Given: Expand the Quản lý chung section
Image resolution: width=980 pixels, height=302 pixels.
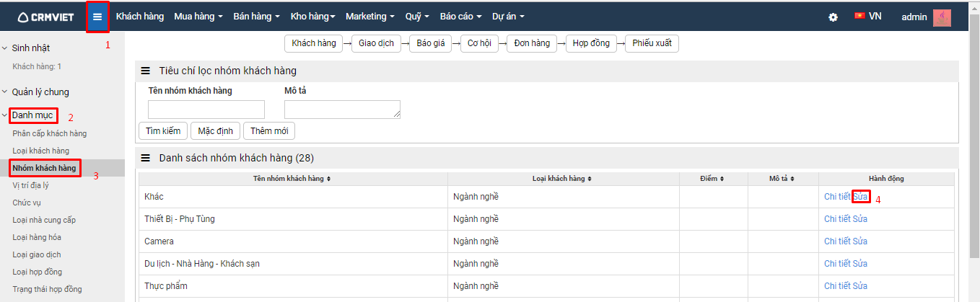Looking at the screenshot, I should pyautogui.click(x=35, y=92).
